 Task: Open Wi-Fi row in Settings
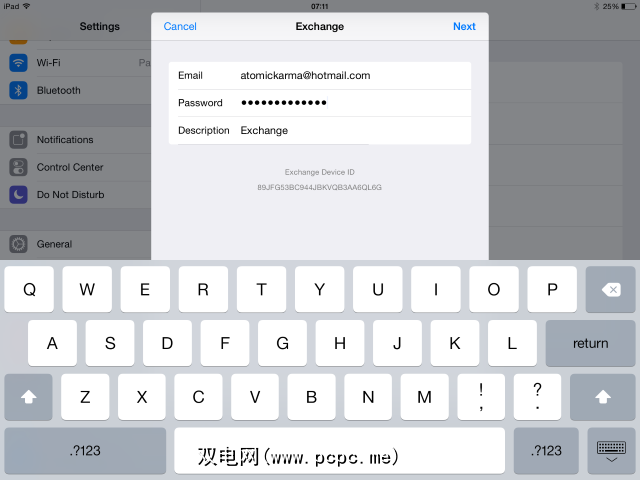tap(76, 63)
